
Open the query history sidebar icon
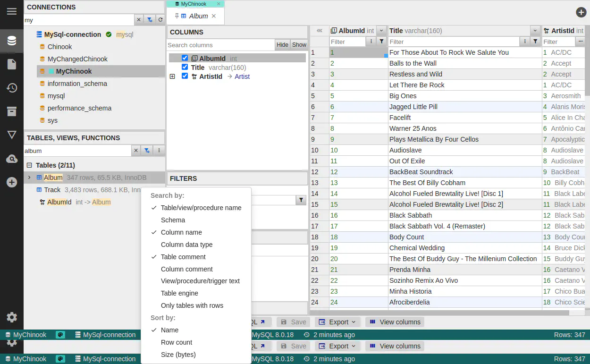pos(12,88)
